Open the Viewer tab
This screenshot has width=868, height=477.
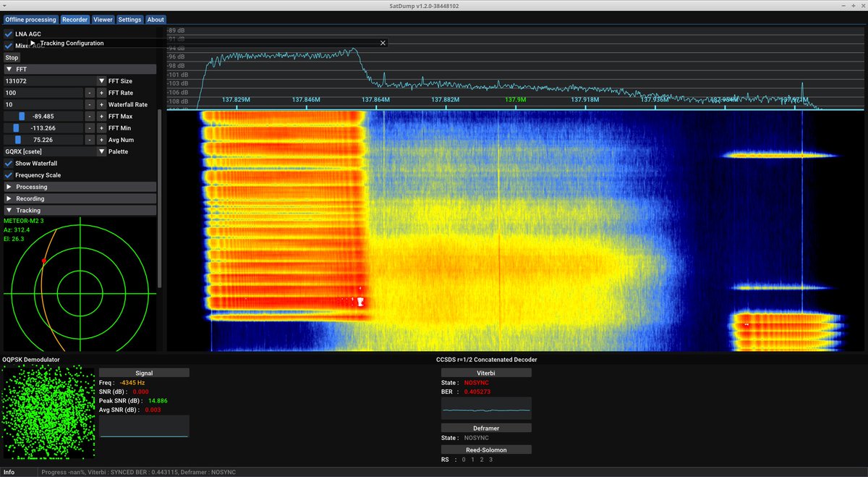pyautogui.click(x=103, y=20)
